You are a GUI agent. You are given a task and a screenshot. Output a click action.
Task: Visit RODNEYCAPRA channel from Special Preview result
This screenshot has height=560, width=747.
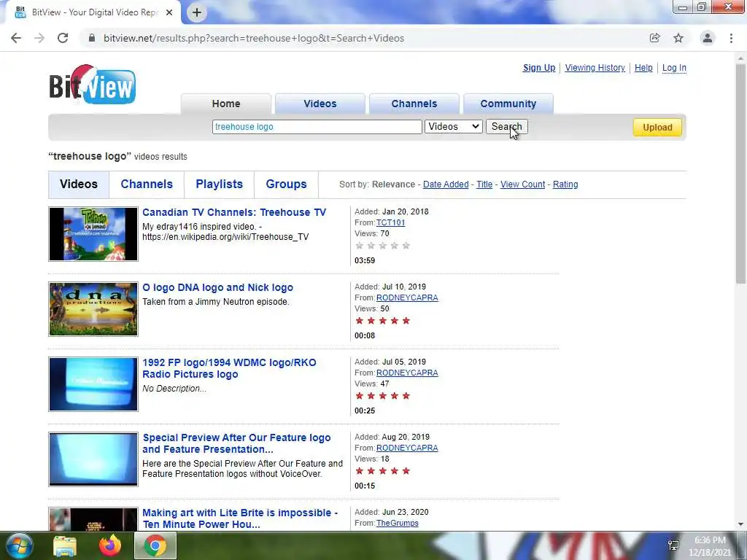(407, 448)
